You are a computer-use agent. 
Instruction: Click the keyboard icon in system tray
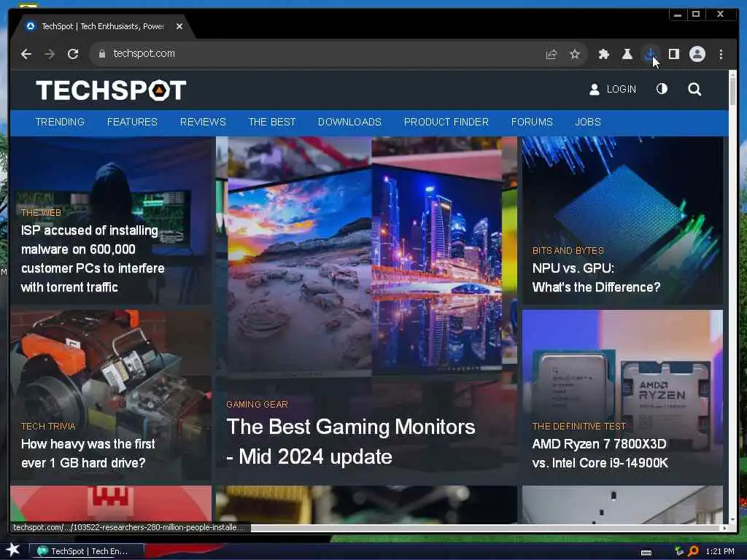pos(646,553)
